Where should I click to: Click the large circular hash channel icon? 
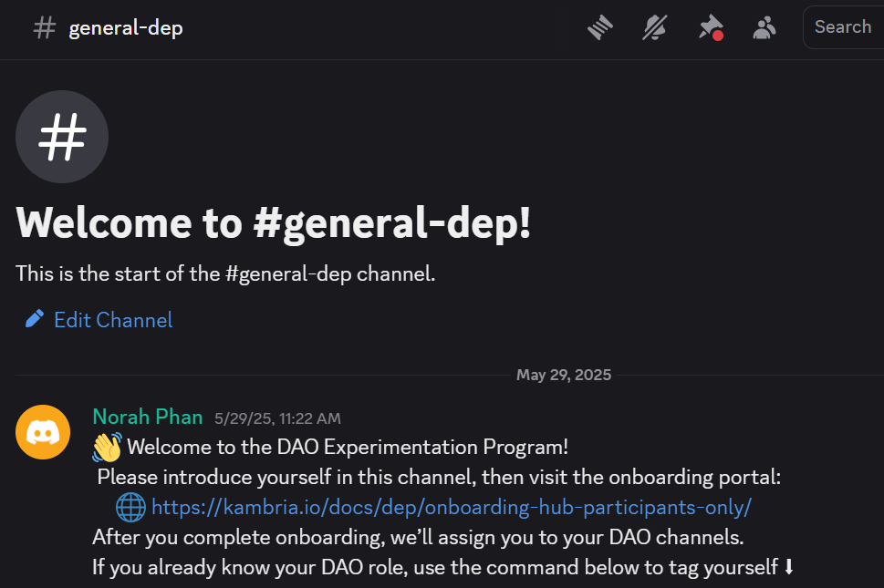click(x=62, y=138)
